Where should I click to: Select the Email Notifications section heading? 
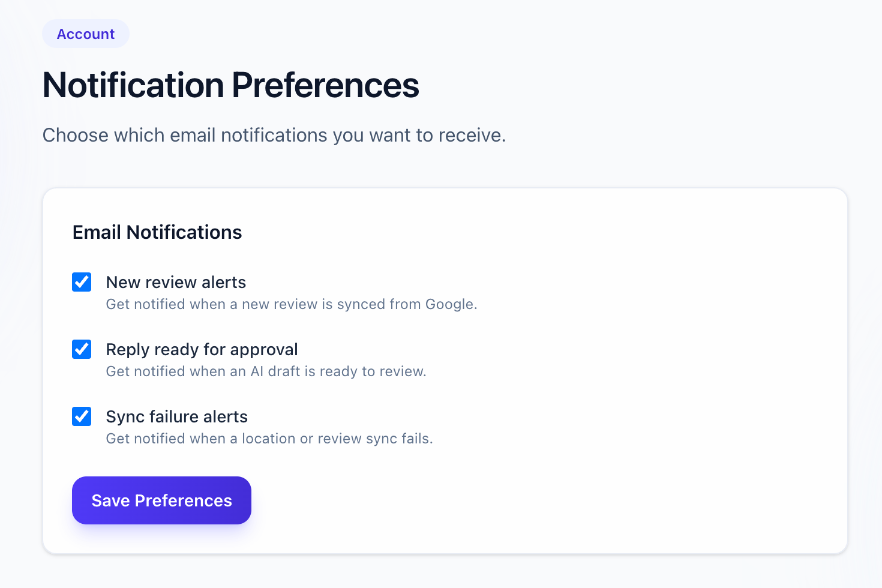click(157, 232)
